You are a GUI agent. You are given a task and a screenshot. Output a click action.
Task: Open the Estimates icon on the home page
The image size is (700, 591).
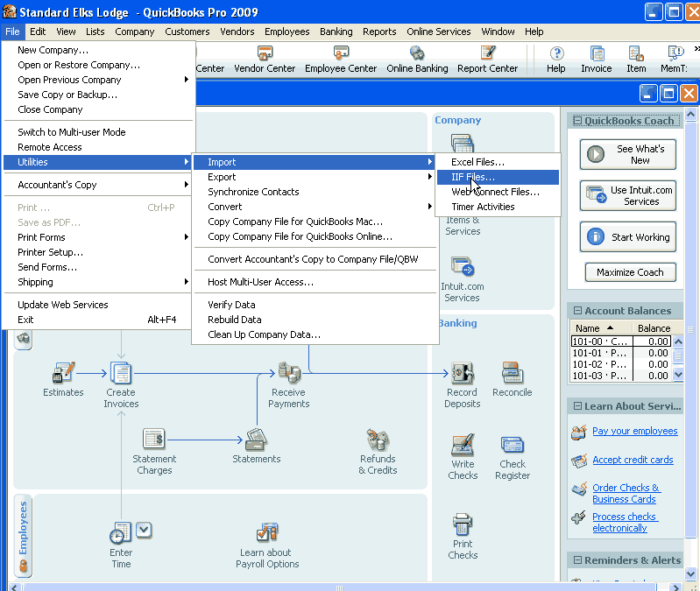click(63, 373)
